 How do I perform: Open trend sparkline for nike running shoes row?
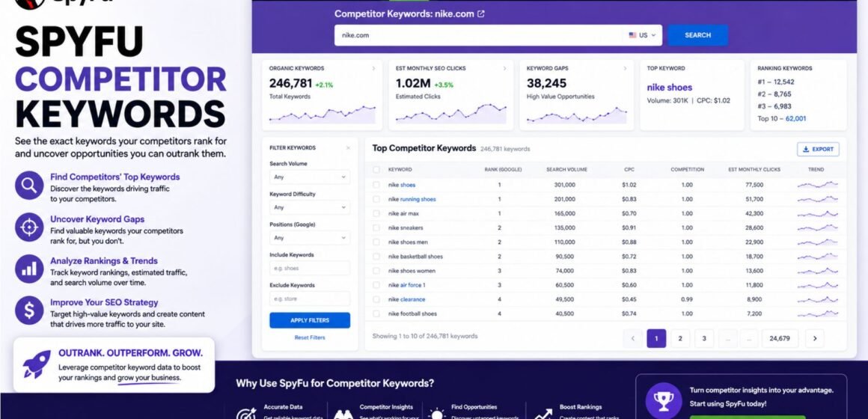[818, 199]
